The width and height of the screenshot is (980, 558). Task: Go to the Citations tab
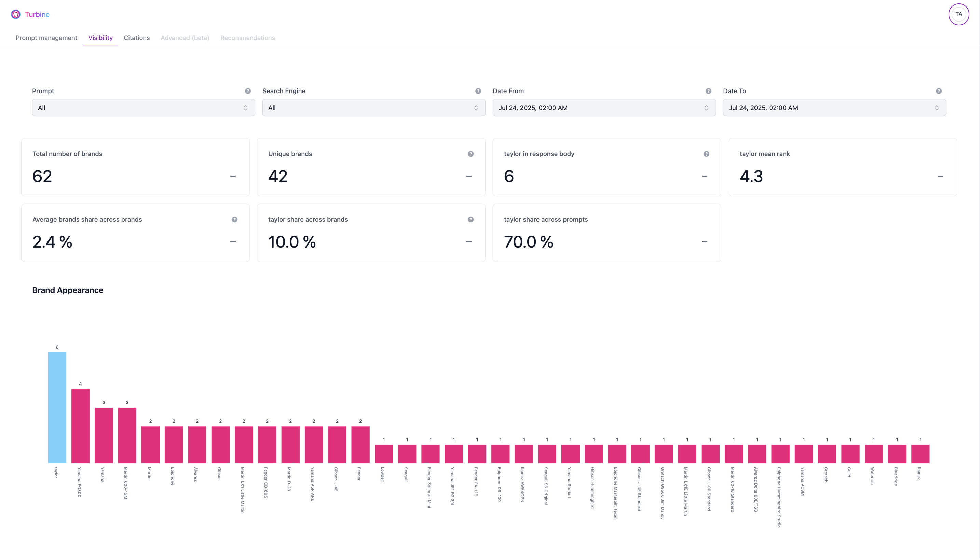tap(136, 38)
